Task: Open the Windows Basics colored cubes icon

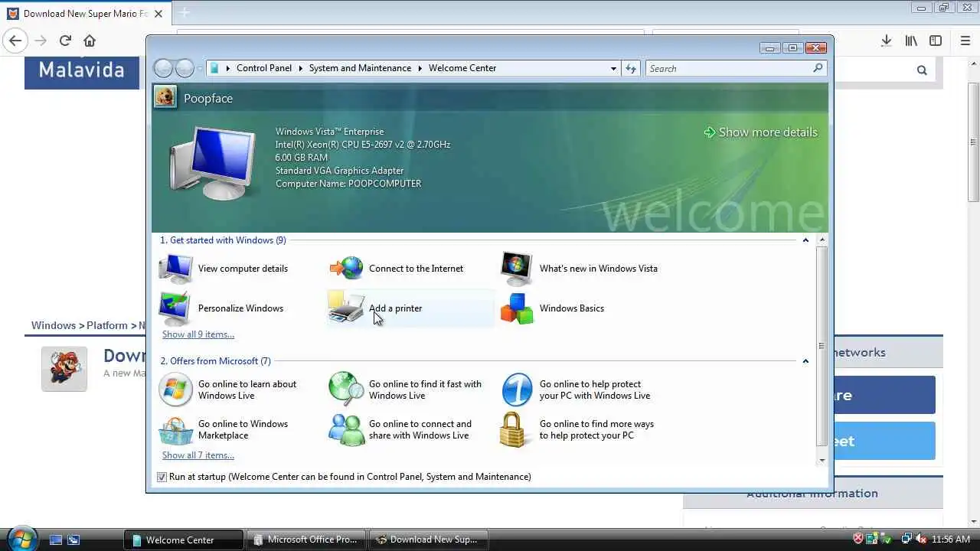Action: (x=517, y=308)
